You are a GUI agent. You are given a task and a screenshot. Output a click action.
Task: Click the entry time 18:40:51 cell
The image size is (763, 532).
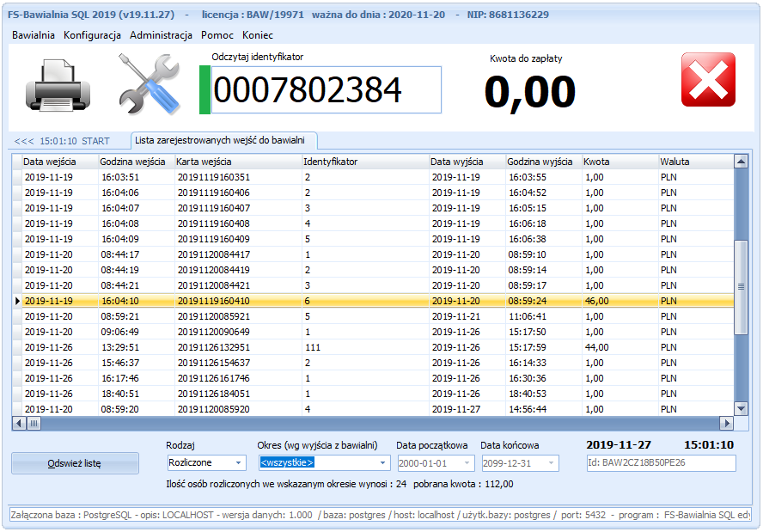pyautogui.click(x=137, y=394)
